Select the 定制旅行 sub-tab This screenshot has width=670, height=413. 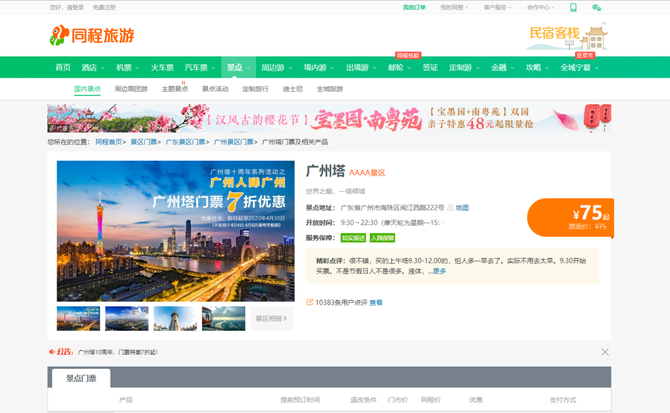[255, 89]
